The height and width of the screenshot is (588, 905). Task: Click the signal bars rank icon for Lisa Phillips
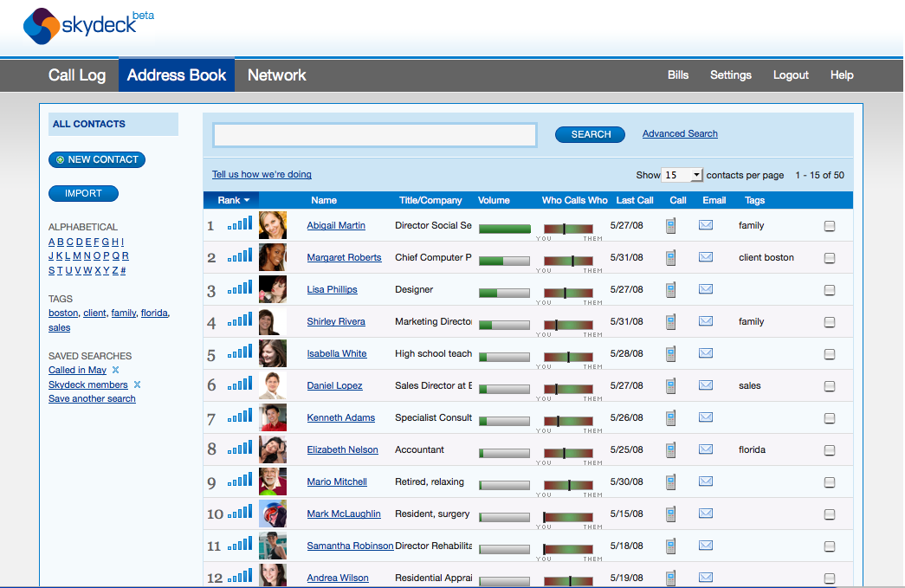[x=240, y=289]
